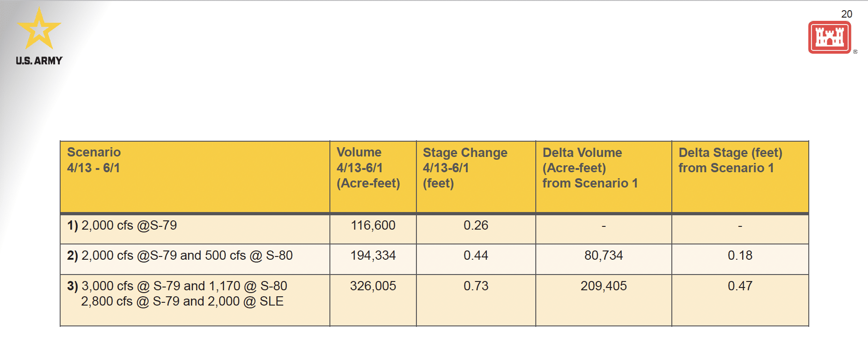
Task: Click the red Corps of Engineers castle logo
Action: (x=830, y=37)
